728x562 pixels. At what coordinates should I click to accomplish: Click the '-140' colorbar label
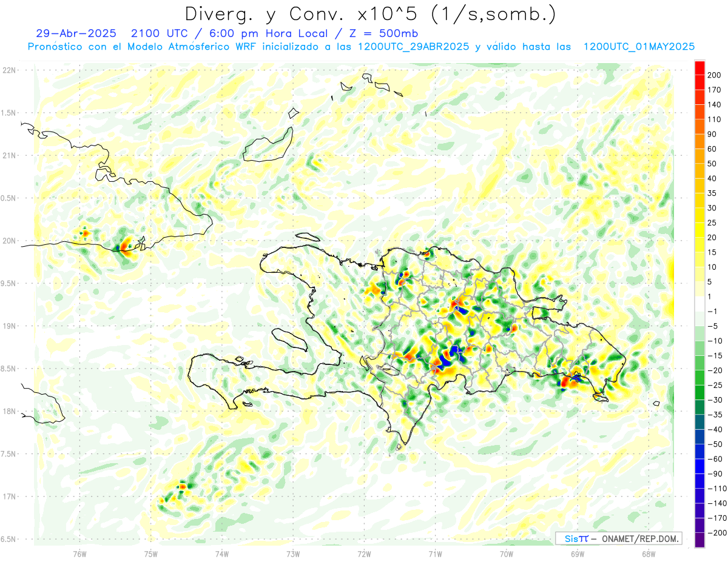pyautogui.click(x=716, y=503)
